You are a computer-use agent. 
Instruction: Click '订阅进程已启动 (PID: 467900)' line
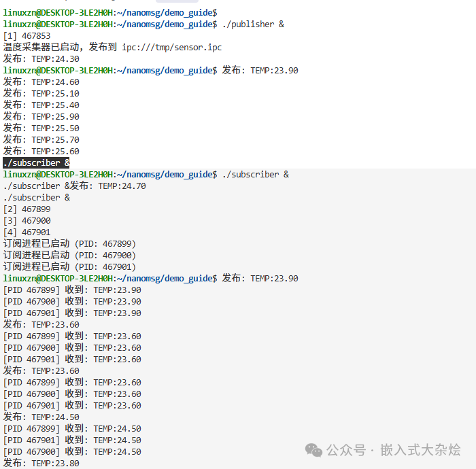click(69, 255)
